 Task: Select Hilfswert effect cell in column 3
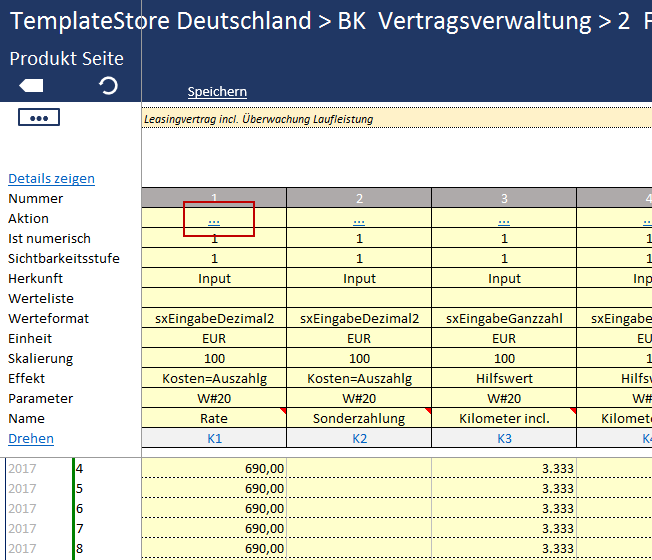click(x=504, y=379)
